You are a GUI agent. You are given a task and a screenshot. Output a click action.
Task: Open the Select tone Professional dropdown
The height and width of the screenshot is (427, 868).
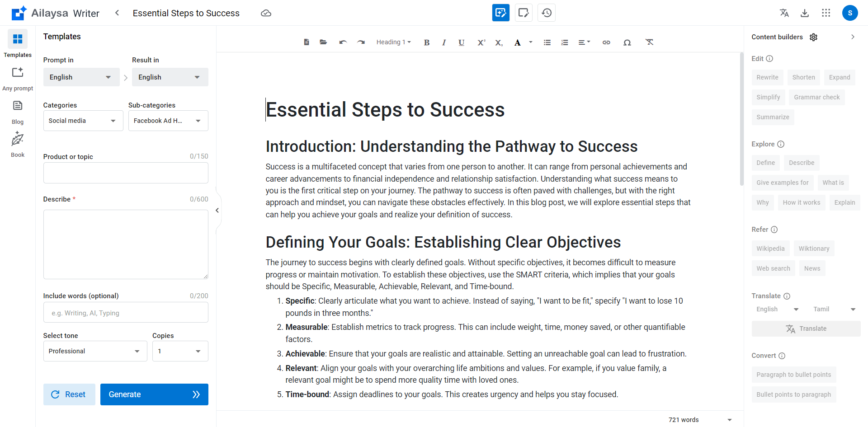pyautogui.click(x=95, y=351)
